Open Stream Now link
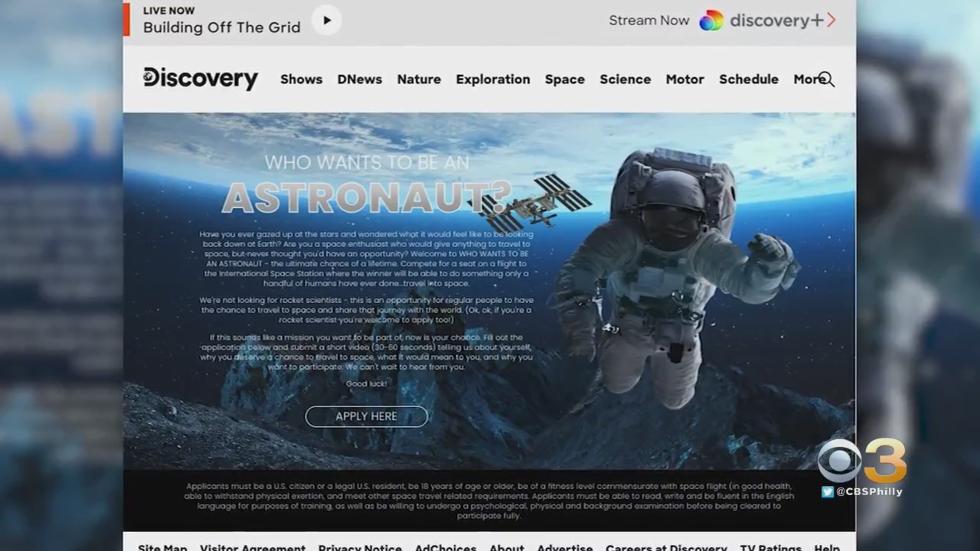 pos(649,21)
